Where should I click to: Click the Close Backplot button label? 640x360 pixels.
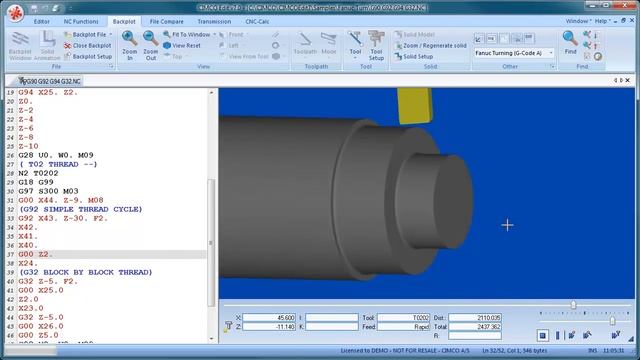[92, 46]
